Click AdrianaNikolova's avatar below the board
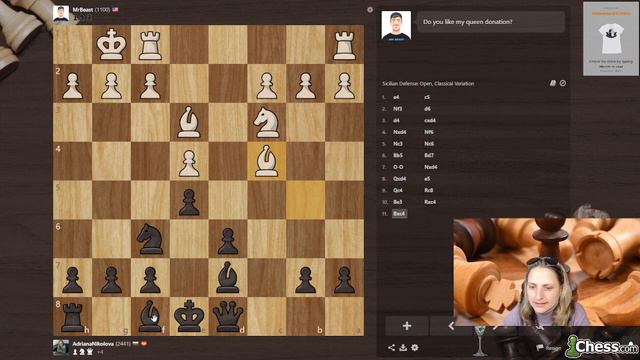Screen dimensions: 640x360 click(61, 347)
